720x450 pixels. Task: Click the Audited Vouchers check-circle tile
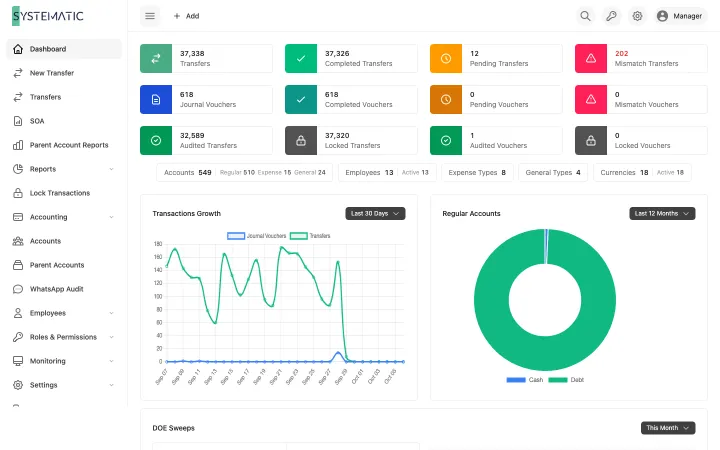(x=446, y=141)
